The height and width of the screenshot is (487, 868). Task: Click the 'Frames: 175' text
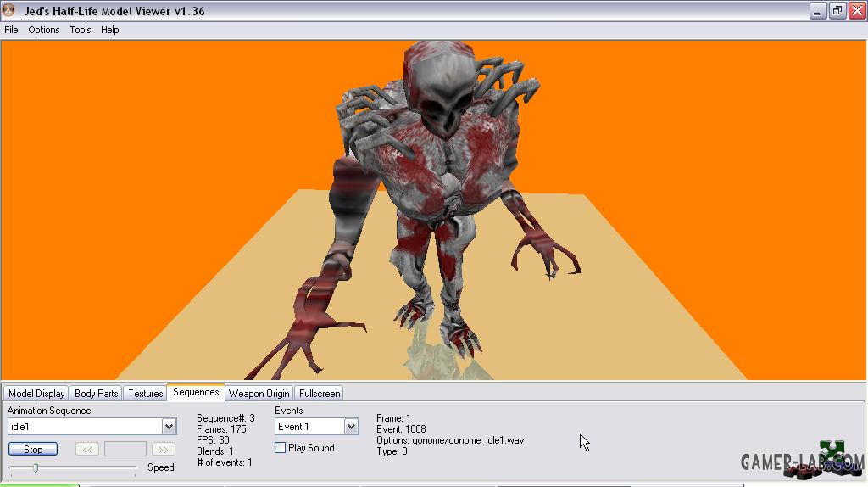(221, 429)
